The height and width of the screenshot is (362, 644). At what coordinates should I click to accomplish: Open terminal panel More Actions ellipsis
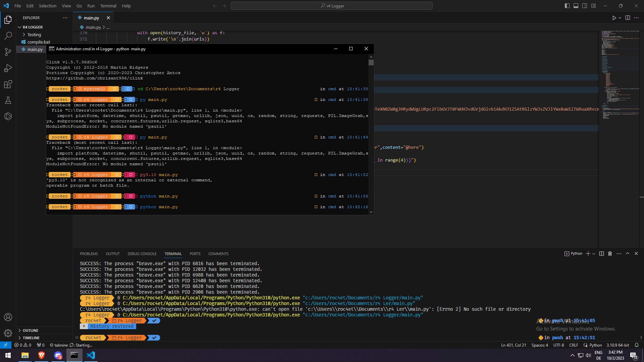tap(619, 254)
